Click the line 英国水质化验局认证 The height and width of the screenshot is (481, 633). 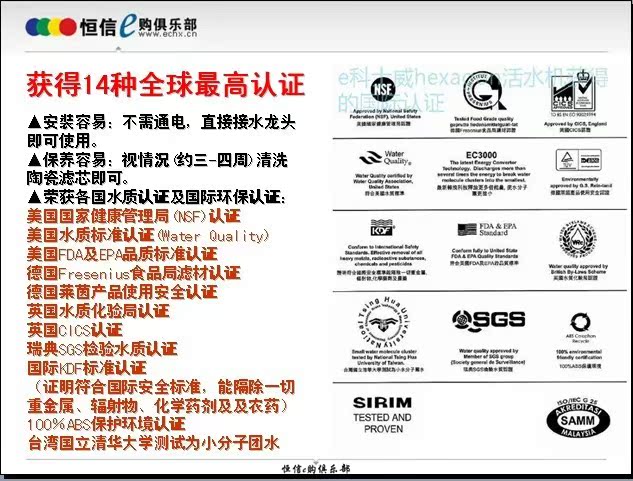[x=98, y=311]
